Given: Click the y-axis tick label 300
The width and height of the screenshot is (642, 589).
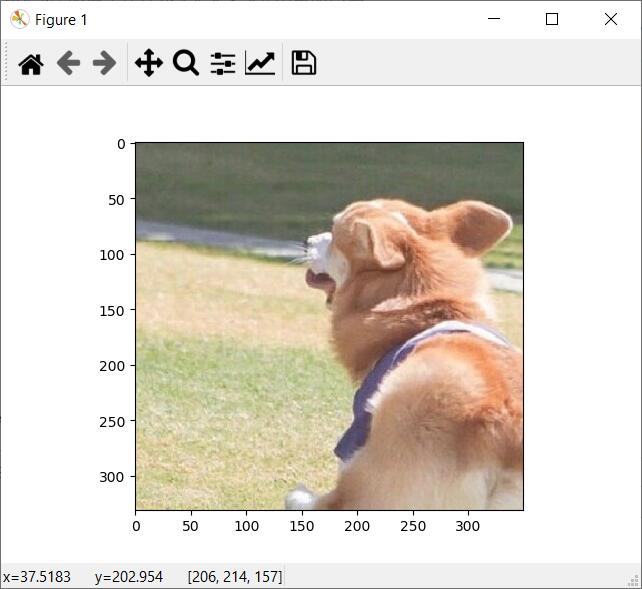Looking at the screenshot, I should tap(112, 477).
